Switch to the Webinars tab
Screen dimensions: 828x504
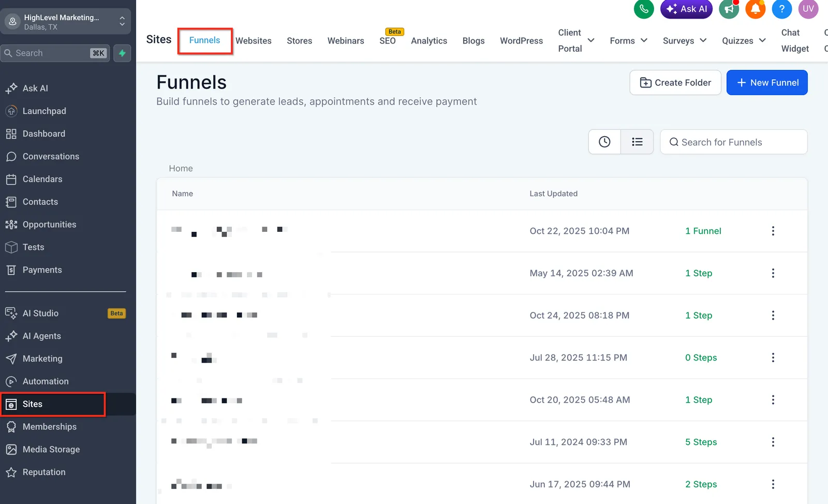346,41
